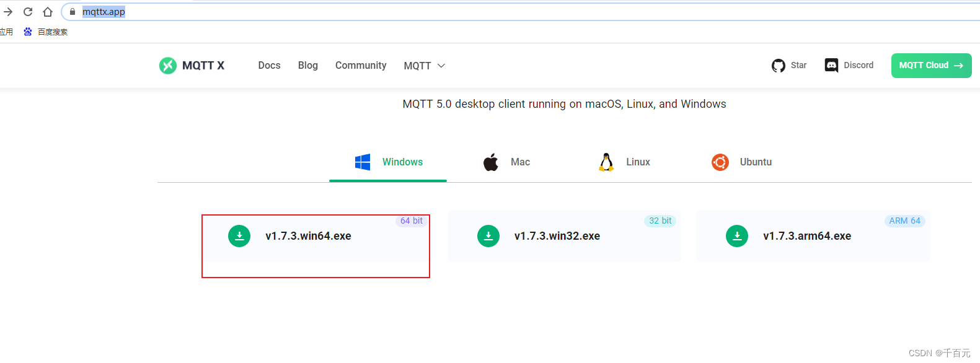This screenshot has width=980, height=363.
Task: Click the 64 bit badge
Action: click(411, 221)
